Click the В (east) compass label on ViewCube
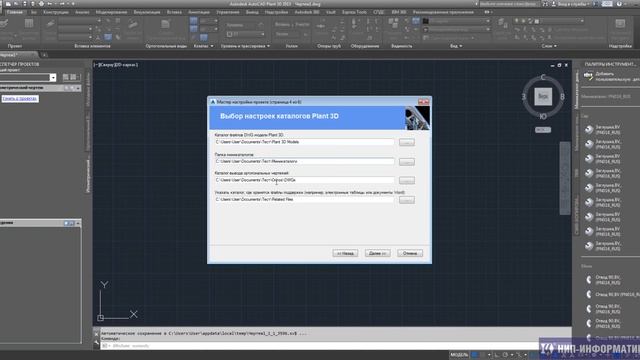 (x=562, y=97)
